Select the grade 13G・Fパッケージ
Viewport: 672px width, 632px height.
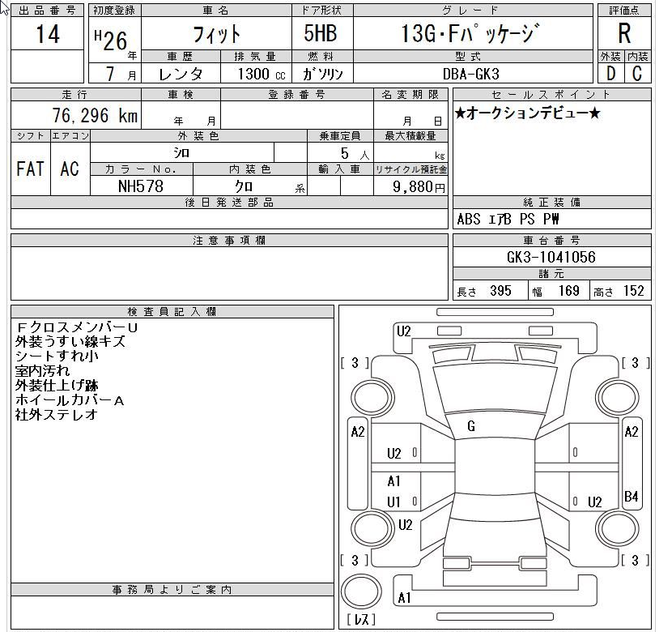point(470,34)
